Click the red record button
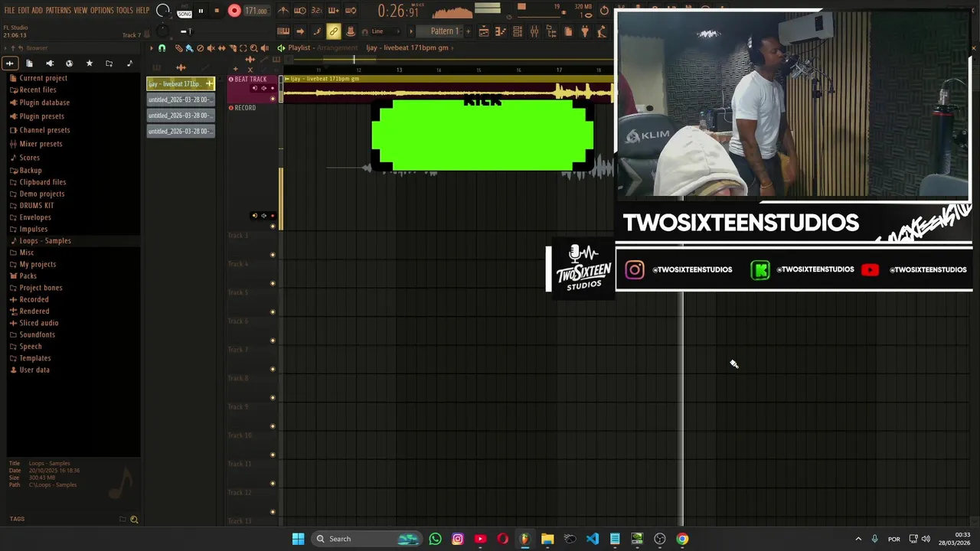This screenshot has height=551, width=980. (x=234, y=11)
